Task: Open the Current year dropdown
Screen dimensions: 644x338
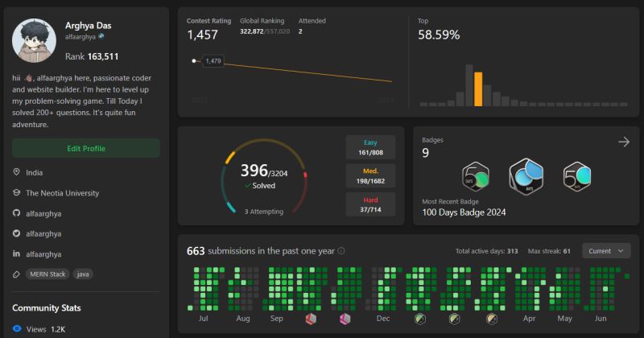Action: click(x=606, y=250)
